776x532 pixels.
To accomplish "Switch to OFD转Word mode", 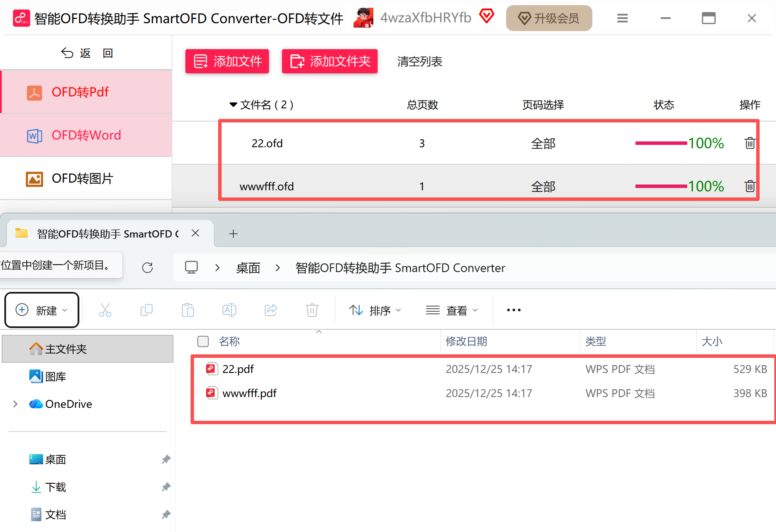I will coord(86,135).
